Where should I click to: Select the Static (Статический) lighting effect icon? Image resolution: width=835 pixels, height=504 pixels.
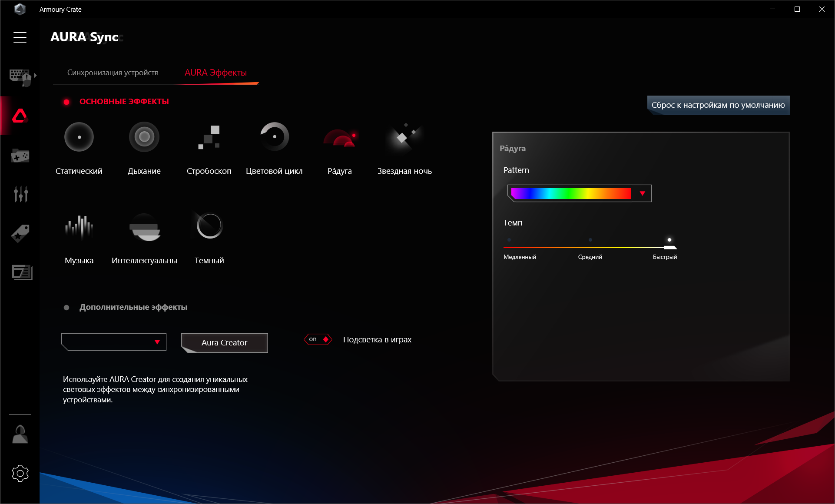click(x=79, y=137)
